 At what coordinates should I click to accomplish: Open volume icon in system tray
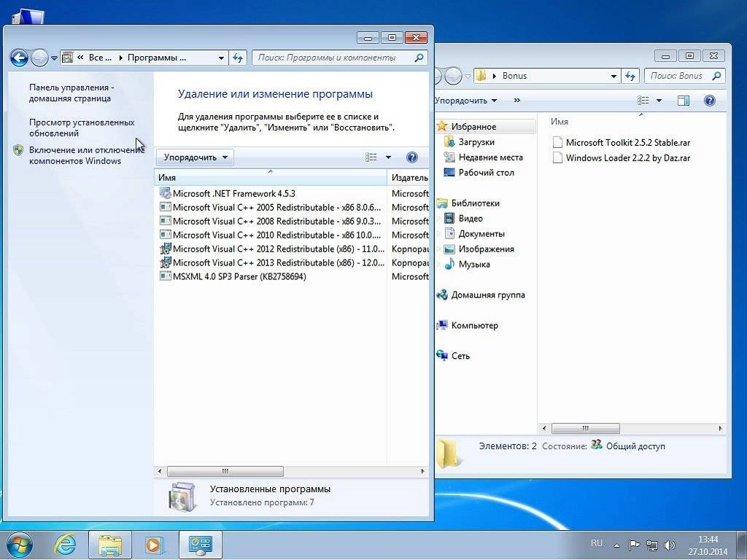670,545
